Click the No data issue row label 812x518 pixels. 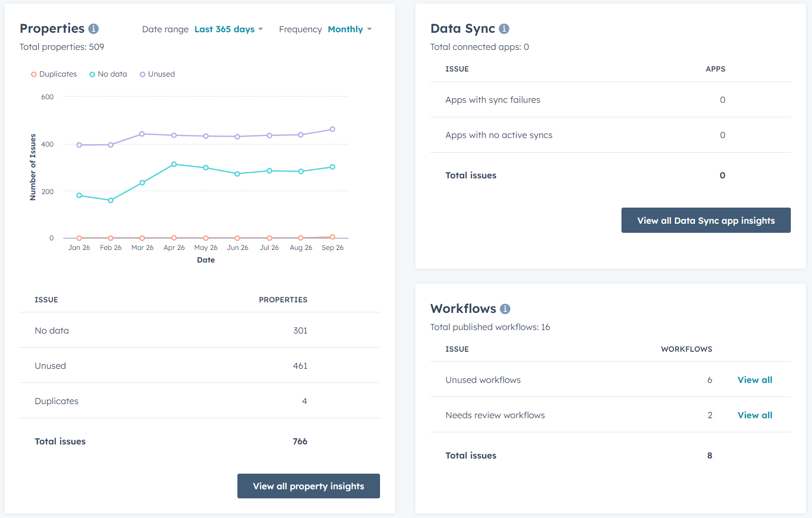[x=52, y=331]
